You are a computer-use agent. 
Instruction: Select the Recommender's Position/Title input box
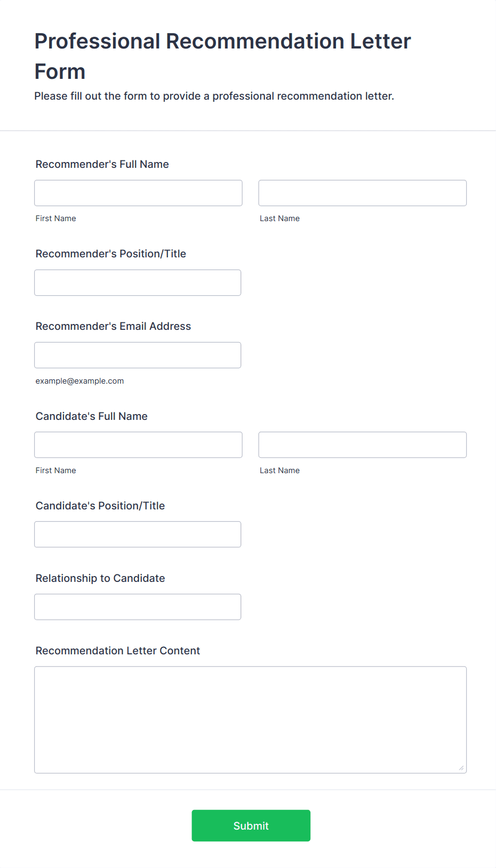[x=138, y=282]
